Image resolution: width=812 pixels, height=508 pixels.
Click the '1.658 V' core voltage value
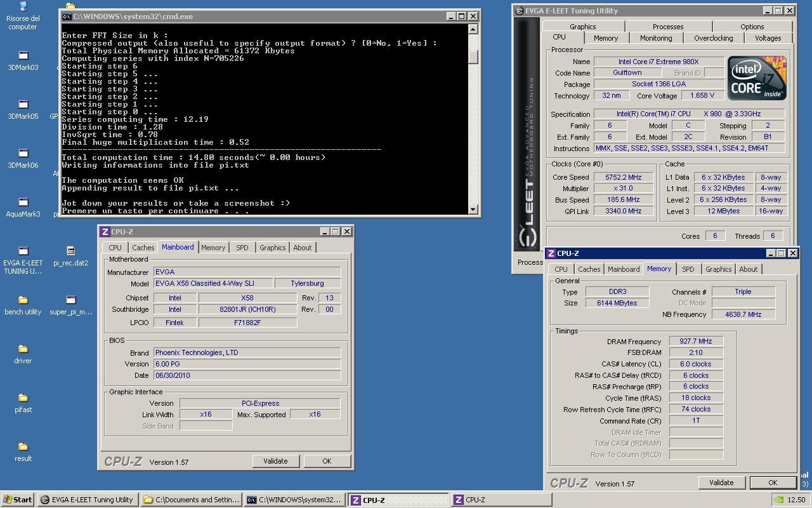(702, 96)
